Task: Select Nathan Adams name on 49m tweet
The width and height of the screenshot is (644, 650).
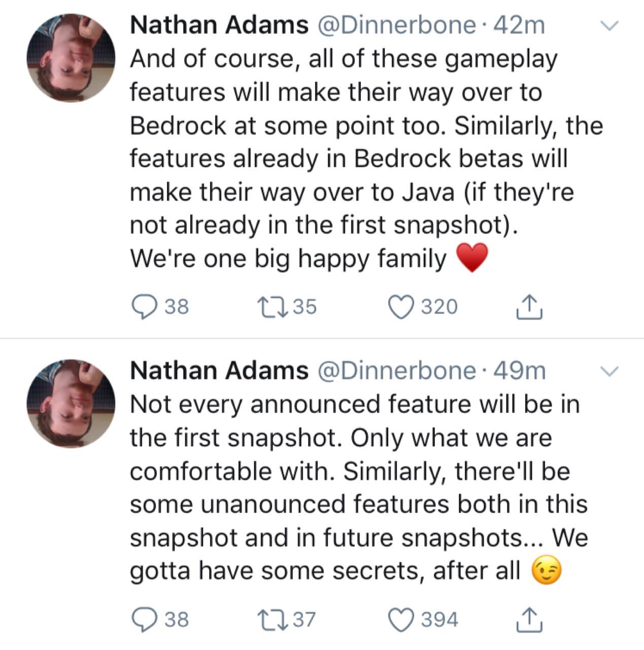Action: (x=219, y=371)
